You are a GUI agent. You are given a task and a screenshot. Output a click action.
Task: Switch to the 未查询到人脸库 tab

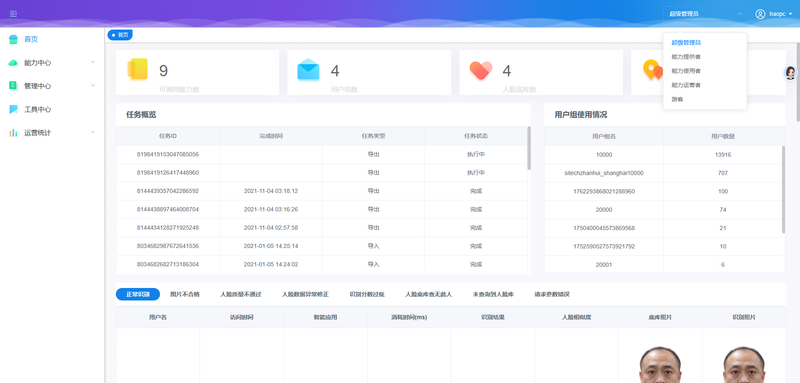click(493, 294)
